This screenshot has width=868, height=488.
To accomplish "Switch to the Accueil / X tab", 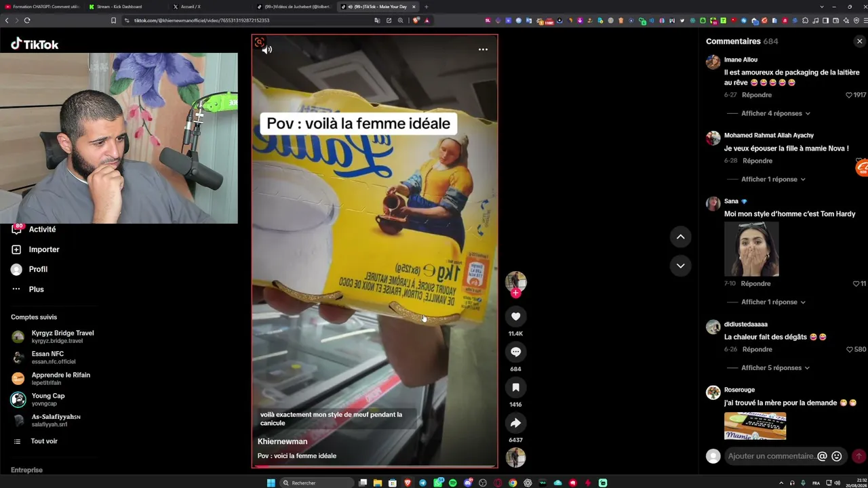I will coord(210,7).
